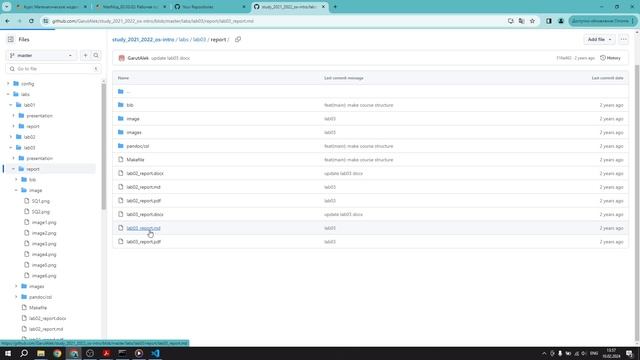Open Chrome icon in taskbar

click(57, 353)
